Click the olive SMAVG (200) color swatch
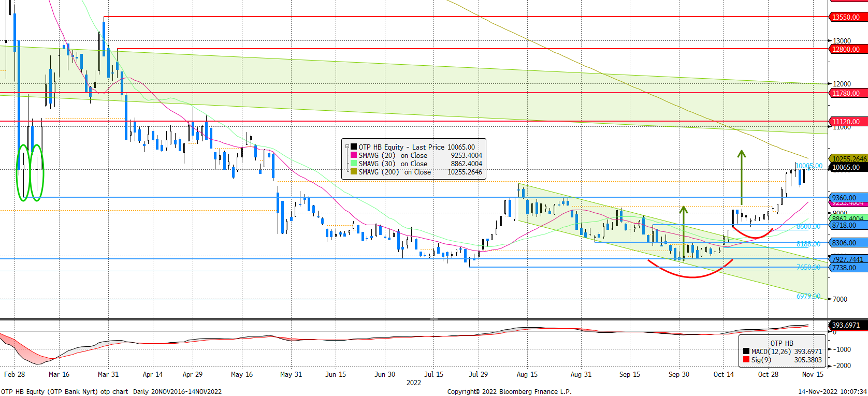Image resolution: width=868 pixels, height=396 pixels. pos(354,172)
